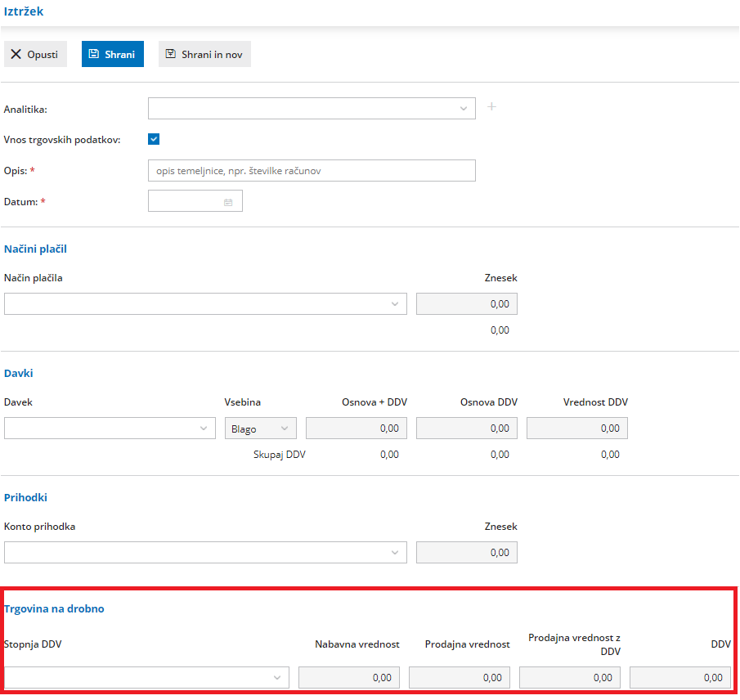Add new analitika with plus icon
740x700 pixels.
(x=491, y=107)
